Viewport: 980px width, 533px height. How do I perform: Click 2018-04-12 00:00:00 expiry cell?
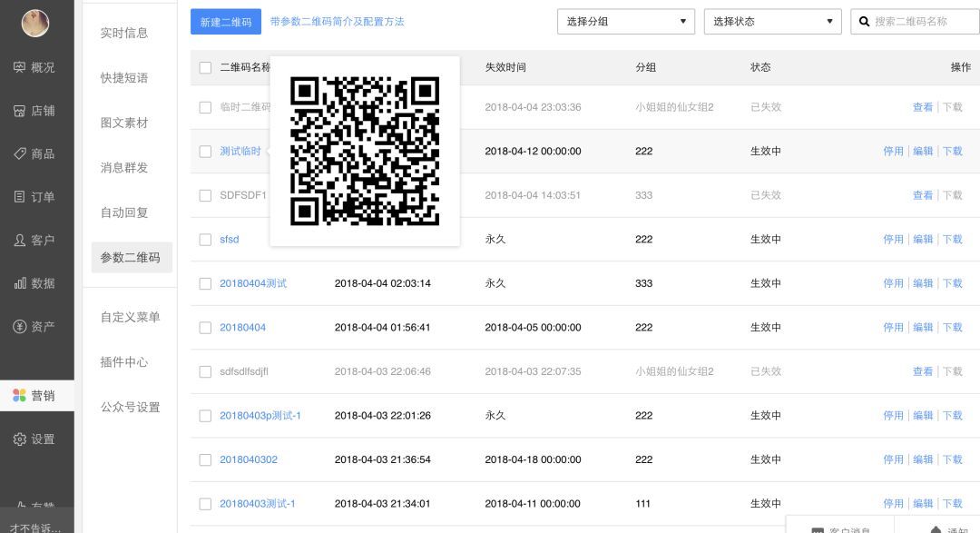click(x=534, y=152)
